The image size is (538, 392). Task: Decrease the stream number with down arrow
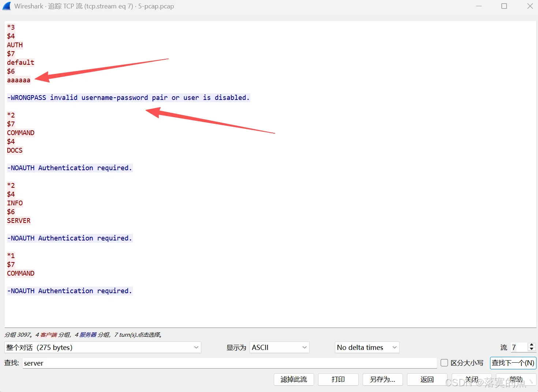click(532, 350)
